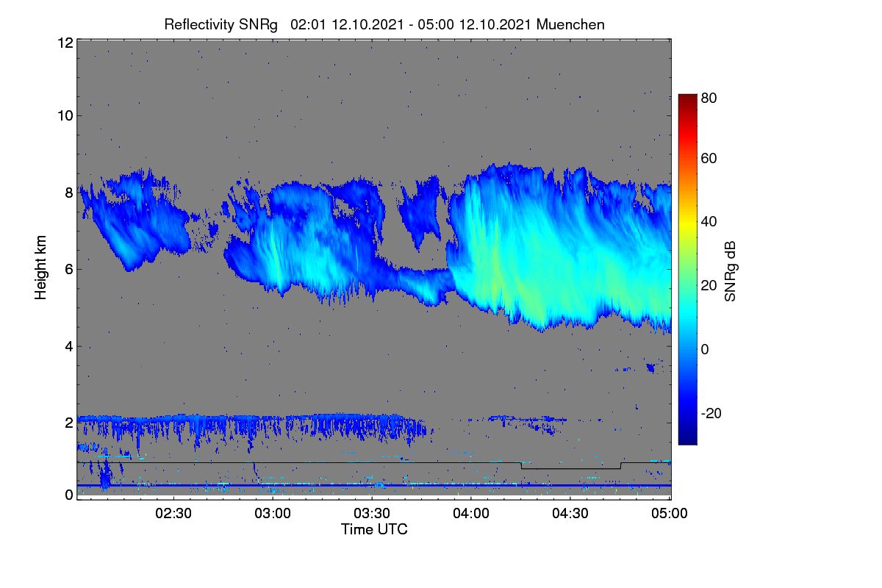The width and height of the screenshot is (882, 588).
Task: Click the '8' height tick label
Action: click(x=68, y=193)
